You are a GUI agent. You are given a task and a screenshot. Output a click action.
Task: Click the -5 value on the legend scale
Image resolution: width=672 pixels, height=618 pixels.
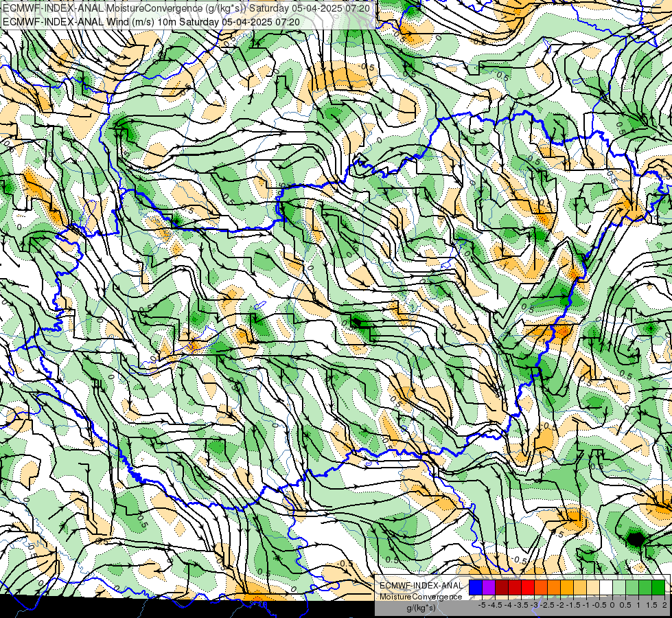[x=482, y=605]
